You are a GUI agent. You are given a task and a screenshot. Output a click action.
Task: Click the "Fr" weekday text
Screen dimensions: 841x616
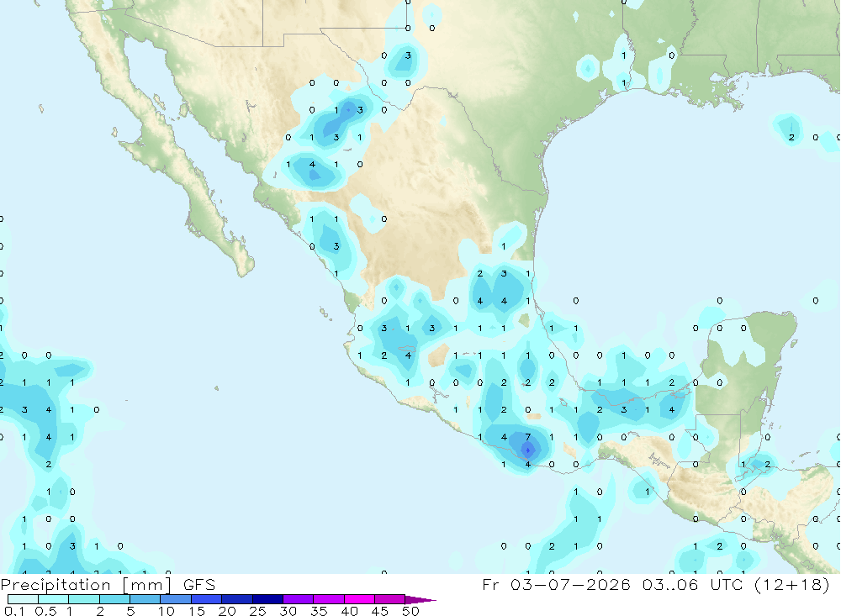[490, 584]
